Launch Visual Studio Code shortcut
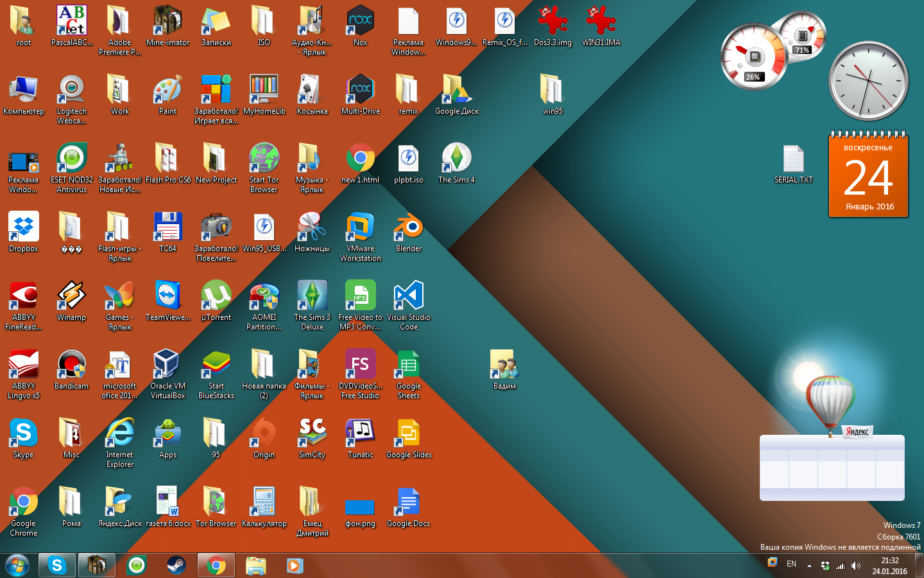Viewport: 924px width, 578px height. coord(409,305)
